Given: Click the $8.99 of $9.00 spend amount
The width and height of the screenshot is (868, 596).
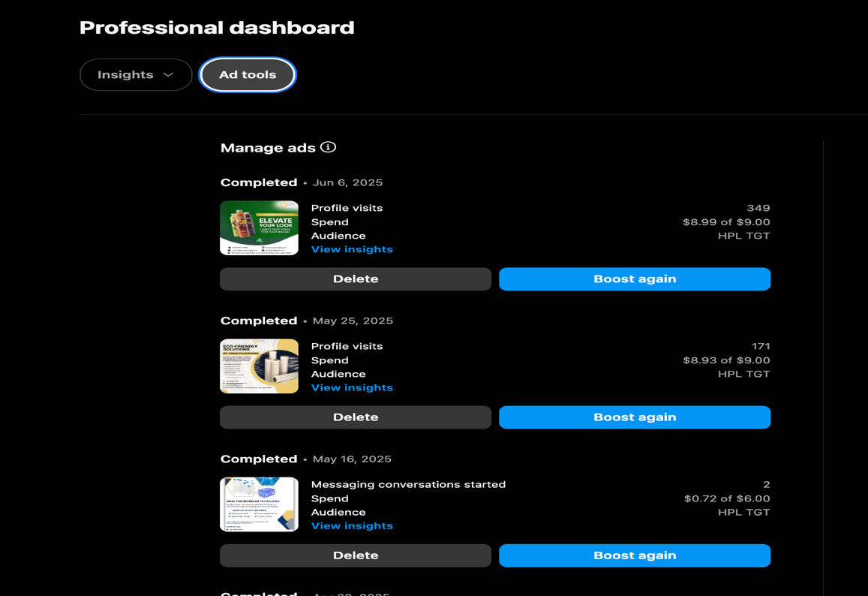Looking at the screenshot, I should pos(725,221).
